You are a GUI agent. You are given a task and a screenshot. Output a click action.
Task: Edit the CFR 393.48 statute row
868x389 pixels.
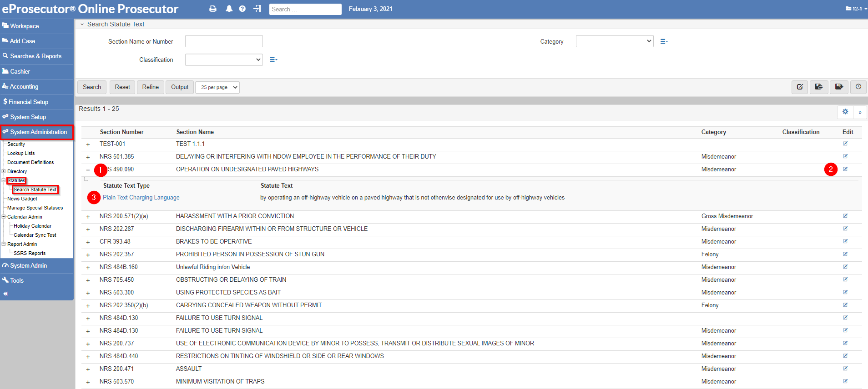click(x=845, y=241)
